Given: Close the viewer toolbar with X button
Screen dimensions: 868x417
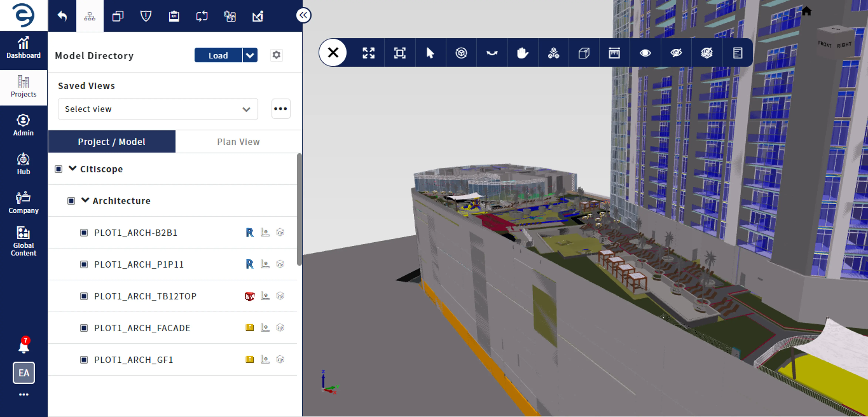Looking at the screenshot, I should pos(333,52).
